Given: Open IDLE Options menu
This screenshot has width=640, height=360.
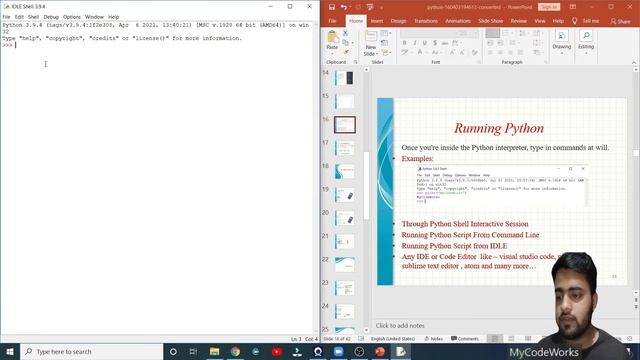Looking at the screenshot, I should (x=72, y=17).
